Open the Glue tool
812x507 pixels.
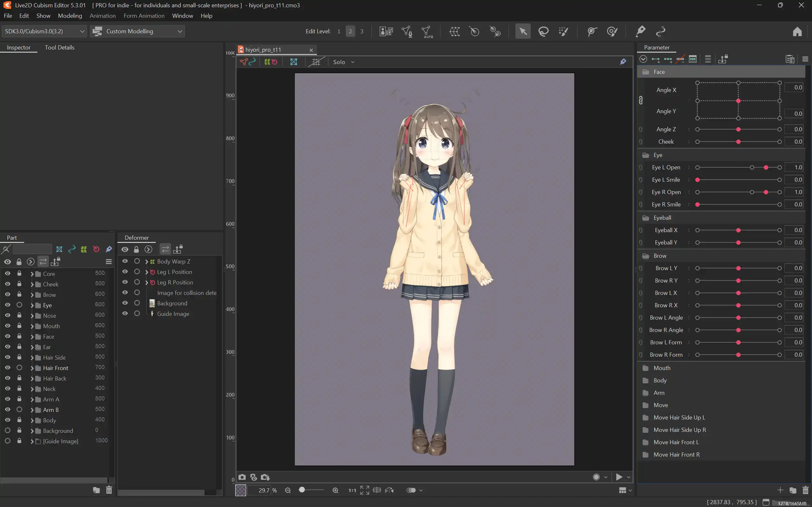point(640,31)
